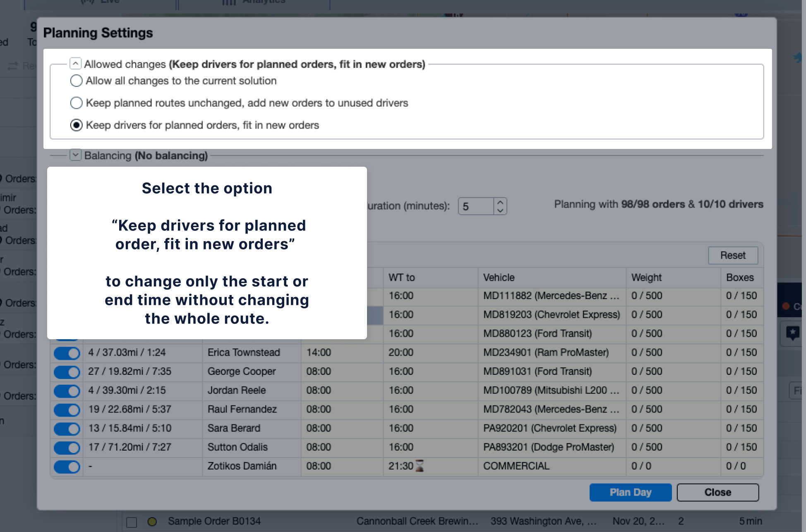Click the Plan Day button
Image resolution: width=806 pixels, height=532 pixels.
pyautogui.click(x=630, y=492)
